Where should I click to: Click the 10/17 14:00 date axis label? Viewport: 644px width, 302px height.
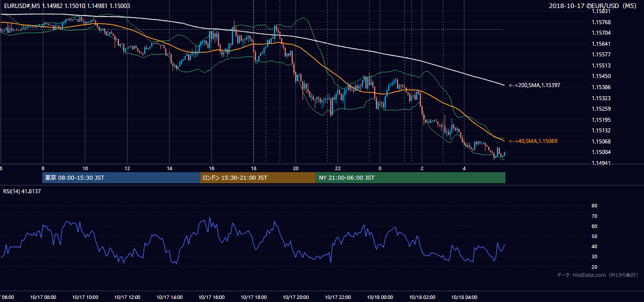[x=169, y=297]
